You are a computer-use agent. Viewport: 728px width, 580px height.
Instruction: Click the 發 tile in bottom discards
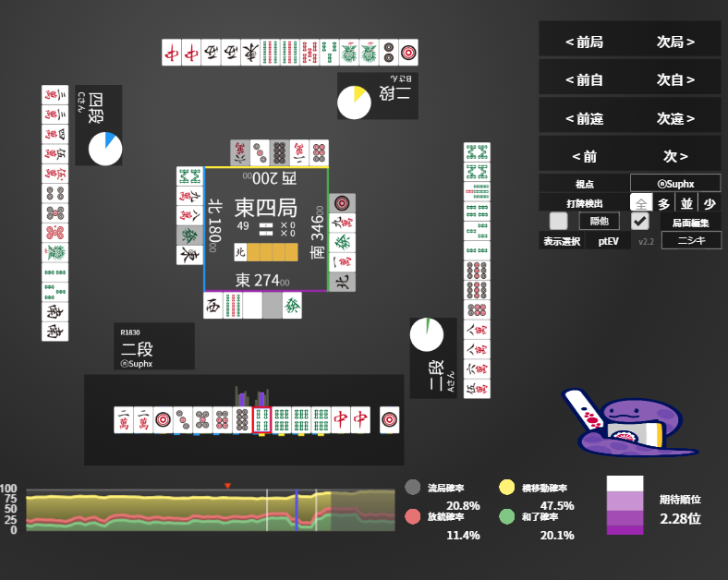(292, 306)
